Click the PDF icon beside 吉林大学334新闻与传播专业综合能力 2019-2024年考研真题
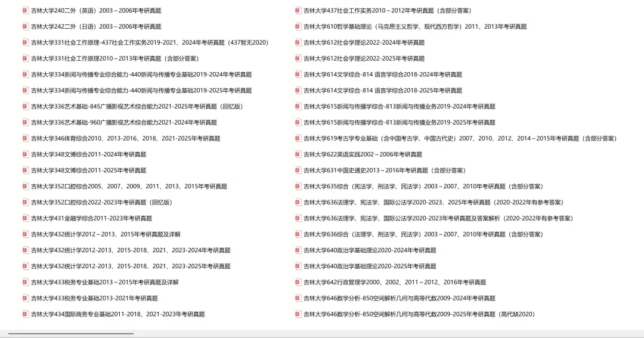The image size is (644, 338). tap(26, 75)
